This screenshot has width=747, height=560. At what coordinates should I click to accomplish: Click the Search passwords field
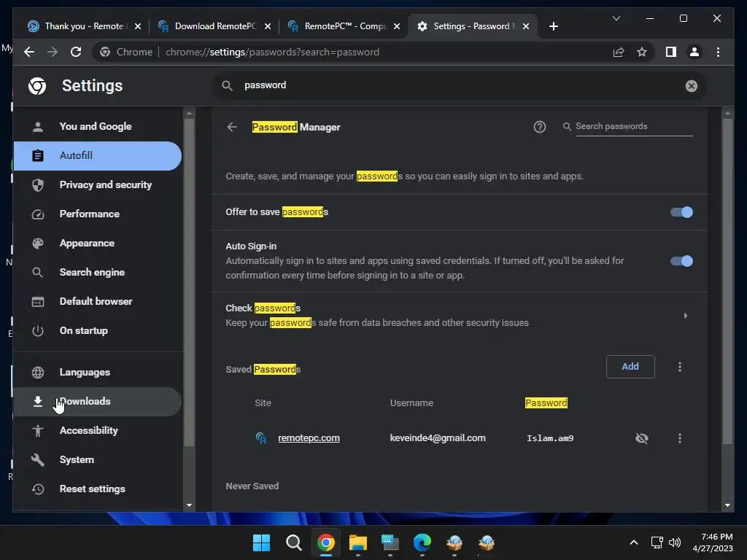634,126
